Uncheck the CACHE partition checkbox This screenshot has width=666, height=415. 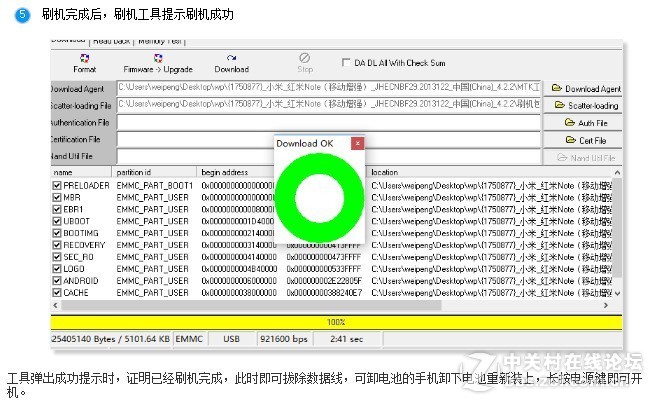57,293
